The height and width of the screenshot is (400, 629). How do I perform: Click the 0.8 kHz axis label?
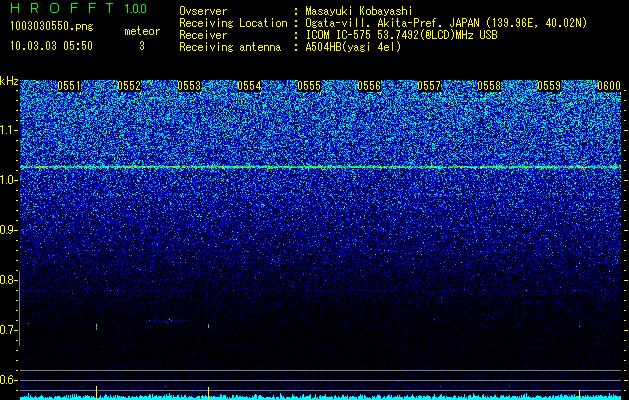coord(7,280)
